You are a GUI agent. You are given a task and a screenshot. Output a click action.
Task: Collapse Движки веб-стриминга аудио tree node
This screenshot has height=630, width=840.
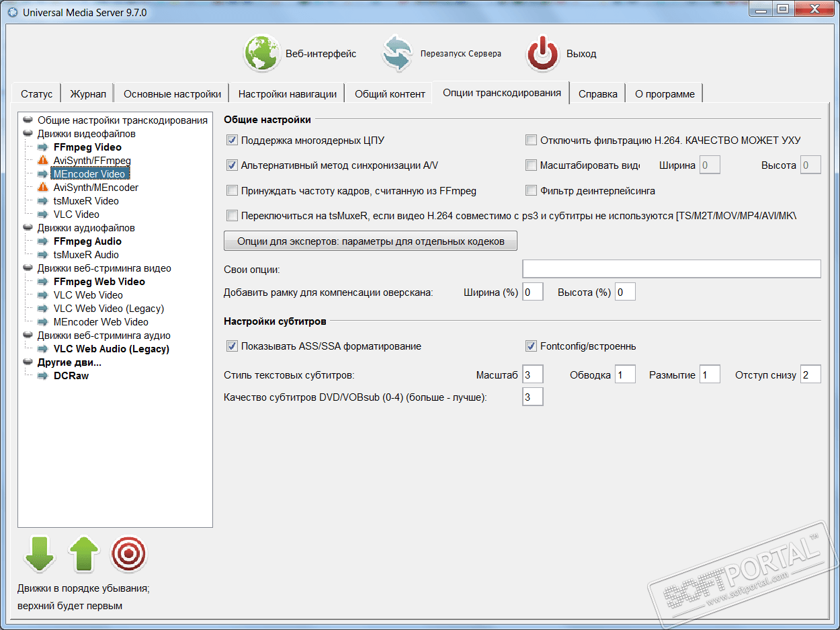click(x=28, y=336)
